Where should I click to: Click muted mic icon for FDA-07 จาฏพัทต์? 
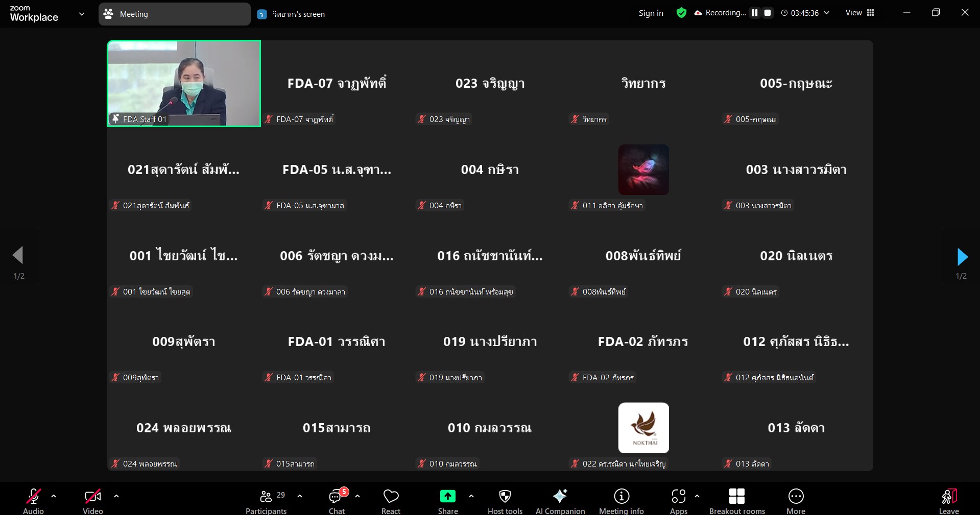(269, 119)
